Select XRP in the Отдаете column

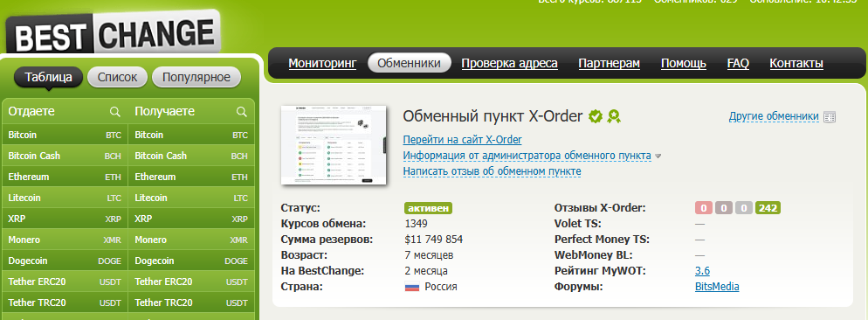pos(65,219)
